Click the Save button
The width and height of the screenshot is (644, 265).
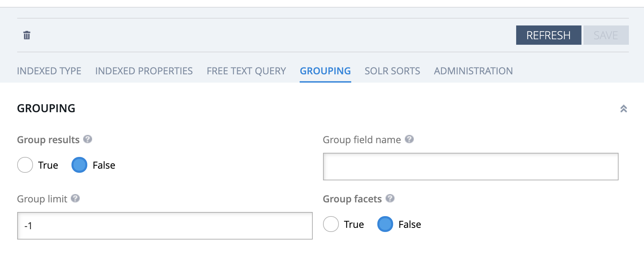(606, 35)
